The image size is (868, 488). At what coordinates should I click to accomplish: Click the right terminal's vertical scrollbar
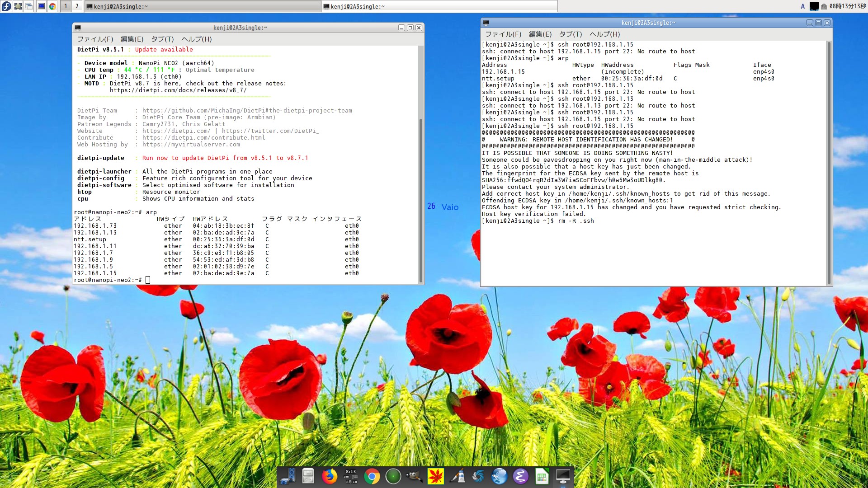(829, 163)
